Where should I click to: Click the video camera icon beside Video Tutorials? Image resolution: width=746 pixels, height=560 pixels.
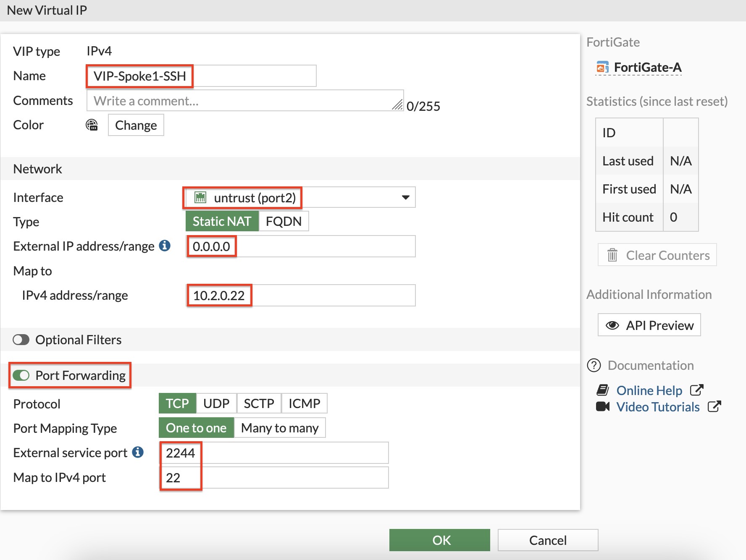pyautogui.click(x=603, y=406)
